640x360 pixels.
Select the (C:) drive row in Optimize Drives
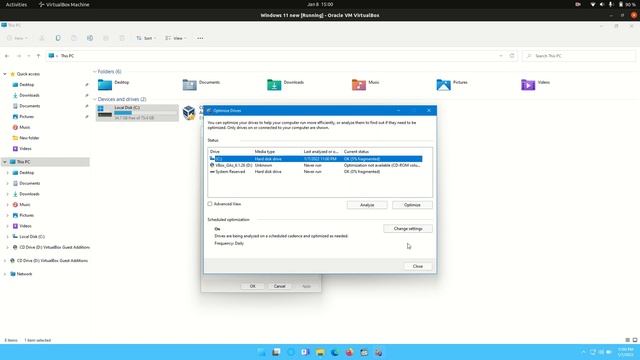pos(315,159)
